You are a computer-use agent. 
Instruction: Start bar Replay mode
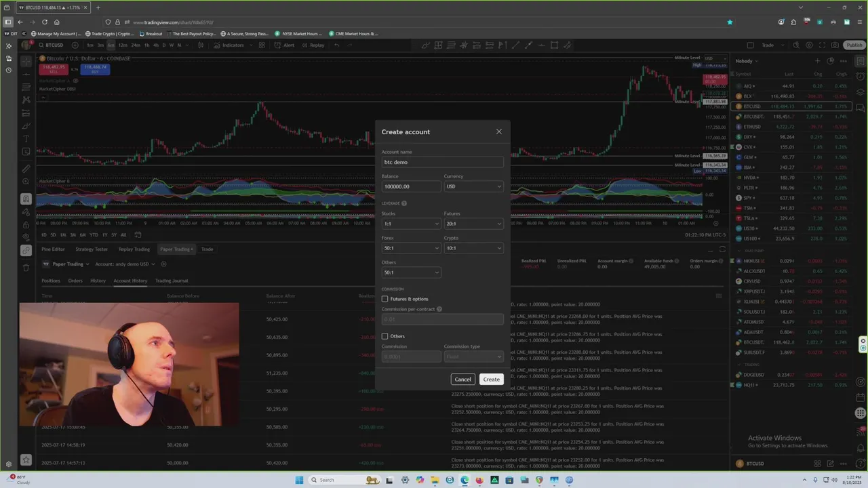(313, 45)
